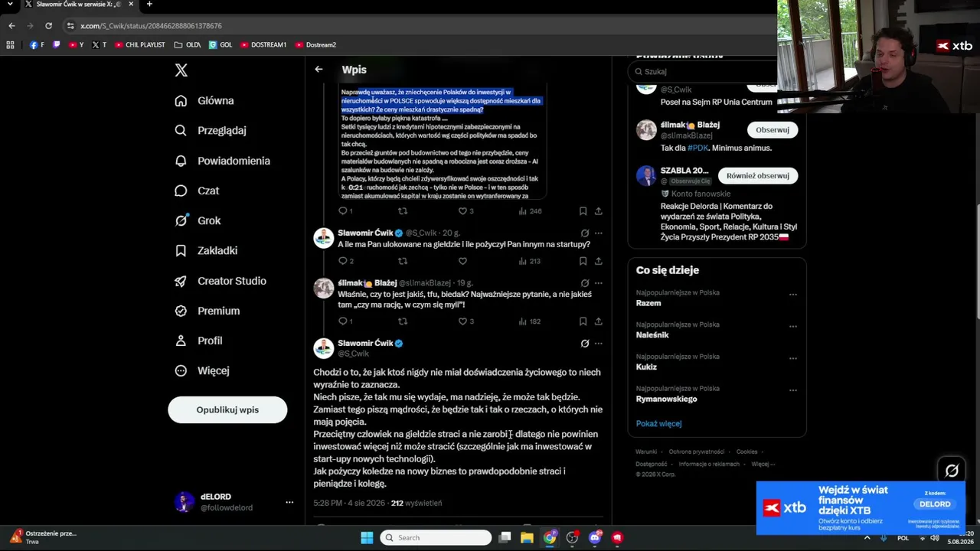
Task: Open Grok from the sidebar
Action: tap(198, 220)
